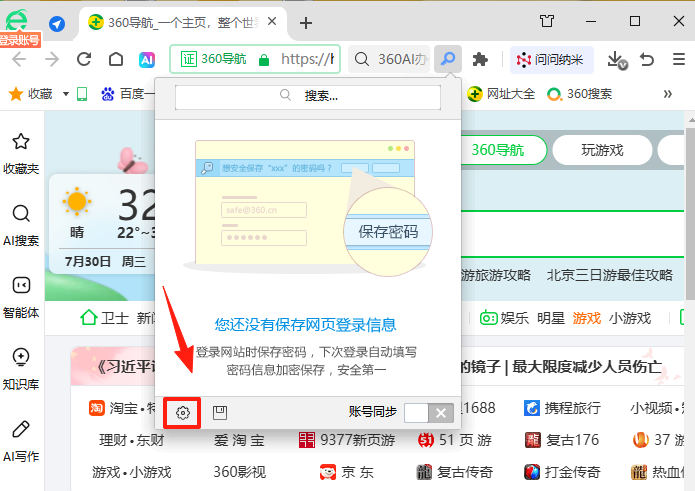Screen dimensions: 695x491
Task: Open 京东 site link
Action: [x=347, y=472]
